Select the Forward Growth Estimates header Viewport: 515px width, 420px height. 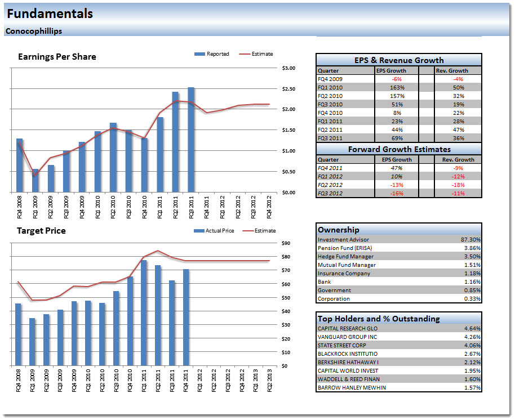click(x=399, y=149)
